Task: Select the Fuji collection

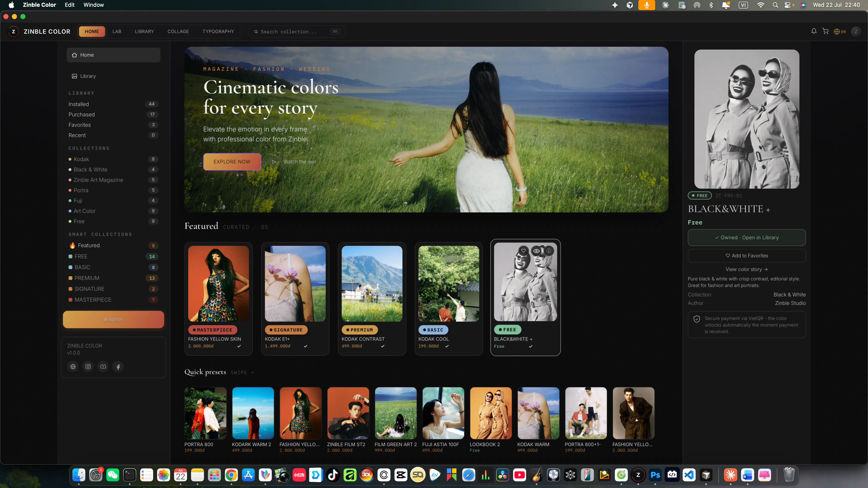Action: [113, 200]
